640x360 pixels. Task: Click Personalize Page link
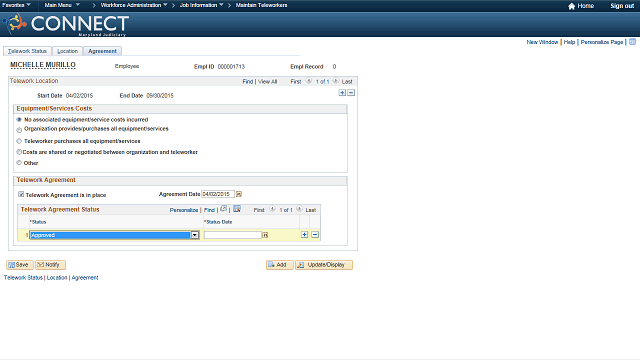coord(602,42)
